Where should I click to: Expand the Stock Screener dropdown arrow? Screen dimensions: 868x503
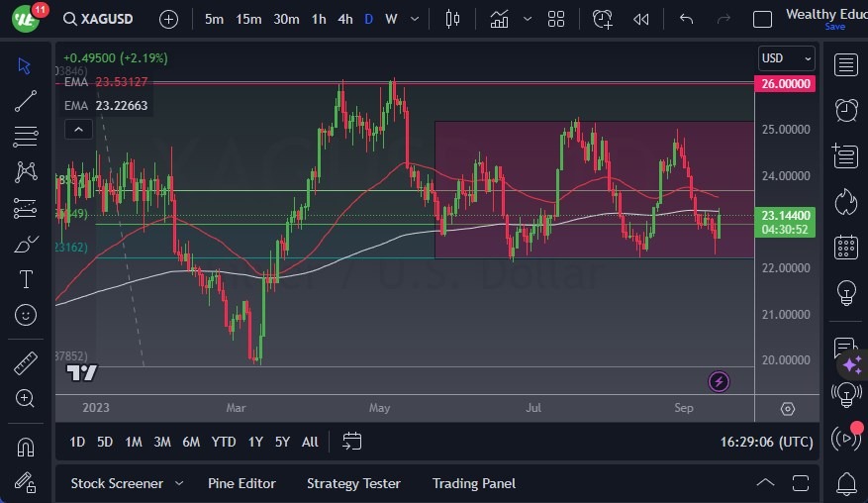click(x=179, y=483)
